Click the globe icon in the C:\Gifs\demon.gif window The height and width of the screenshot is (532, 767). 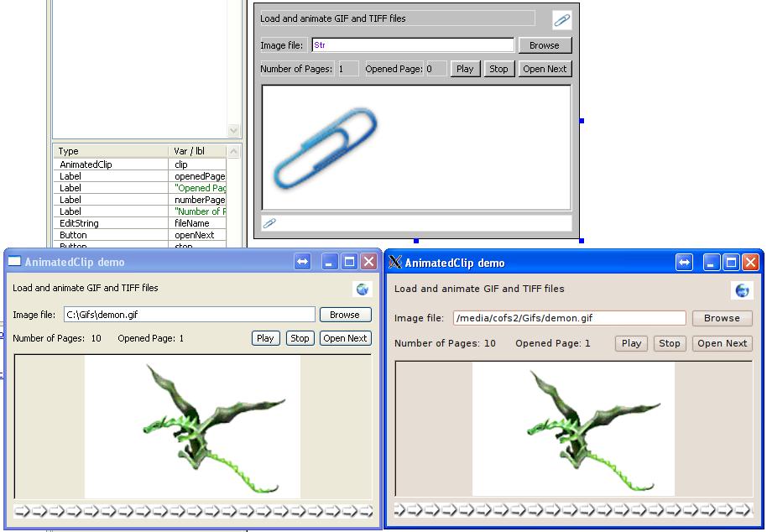[362, 289]
